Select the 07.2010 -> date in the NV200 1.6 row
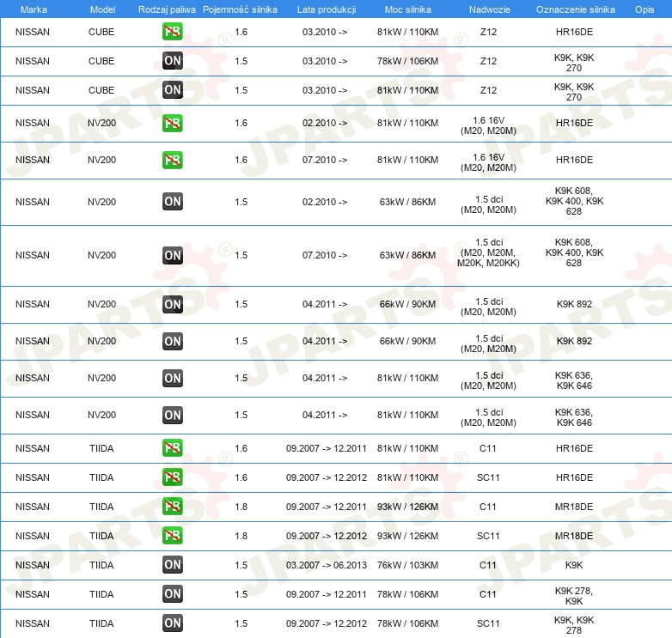Image resolution: width=672 pixels, height=638 pixels. [x=325, y=160]
